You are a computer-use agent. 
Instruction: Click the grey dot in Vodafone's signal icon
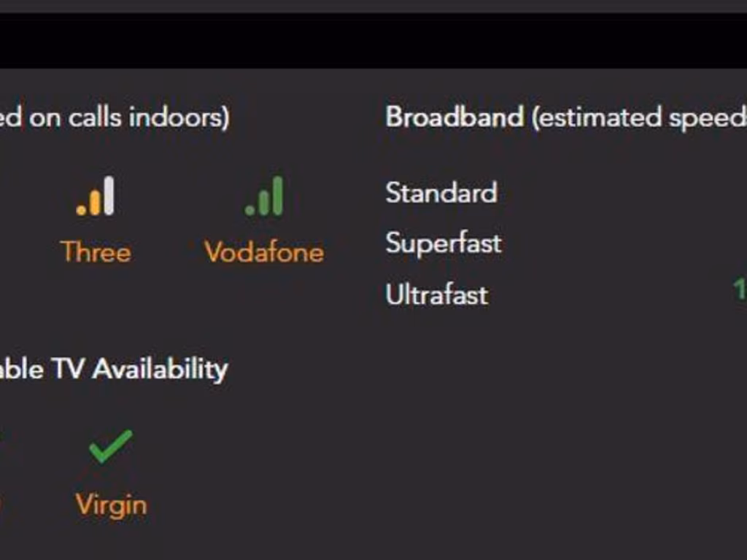point(250,210)
